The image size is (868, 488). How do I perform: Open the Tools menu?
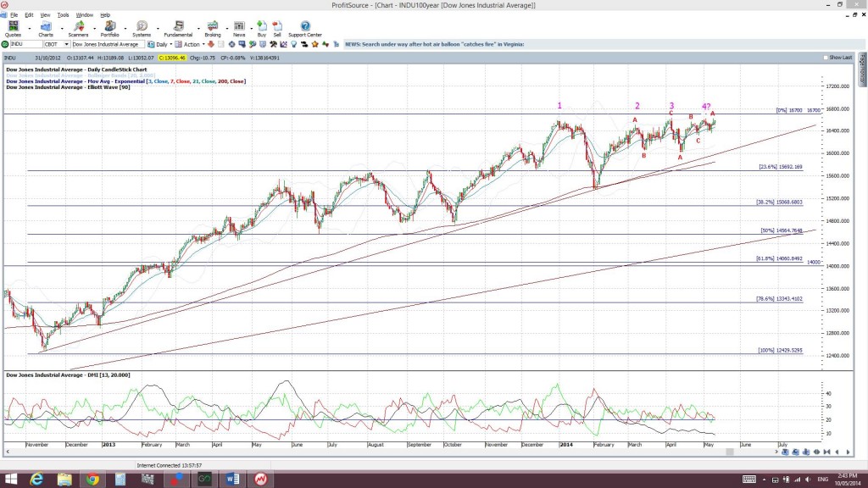63,15
